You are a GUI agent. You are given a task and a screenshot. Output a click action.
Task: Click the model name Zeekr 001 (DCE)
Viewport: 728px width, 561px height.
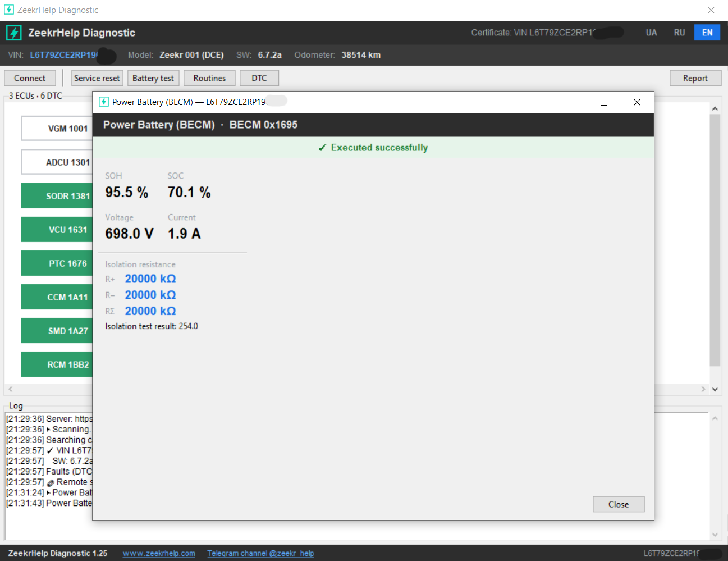pyautogui.click(x=191, y=55)
